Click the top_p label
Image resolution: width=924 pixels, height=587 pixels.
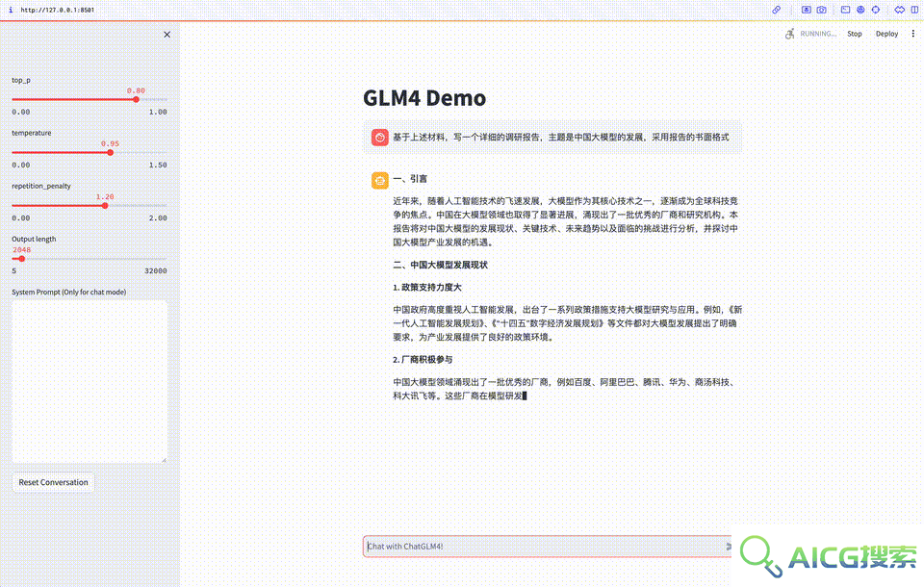coord(21,80)
